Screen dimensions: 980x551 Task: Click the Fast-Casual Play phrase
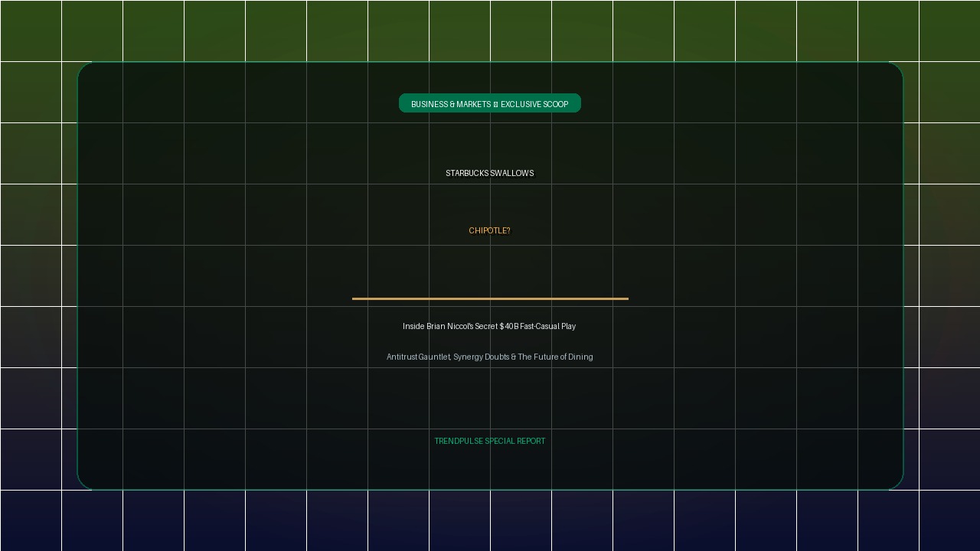click(548, 326)
